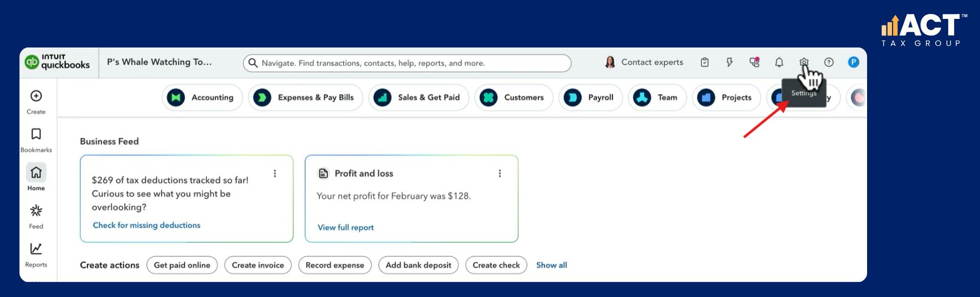Click net profit for February text
This screenshot has width=980, height=297.
pos(394,196)
